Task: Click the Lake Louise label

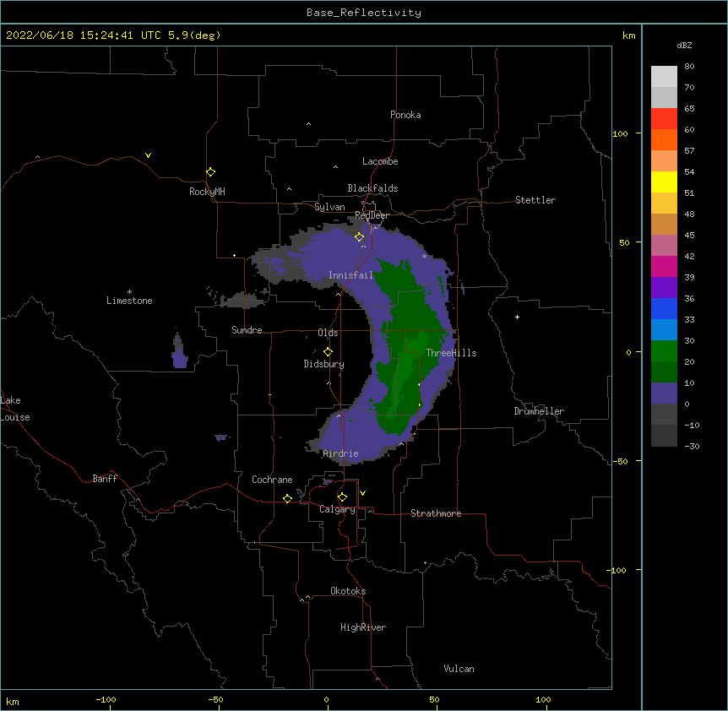Action: pyautogui.click(x=15, y=409)
